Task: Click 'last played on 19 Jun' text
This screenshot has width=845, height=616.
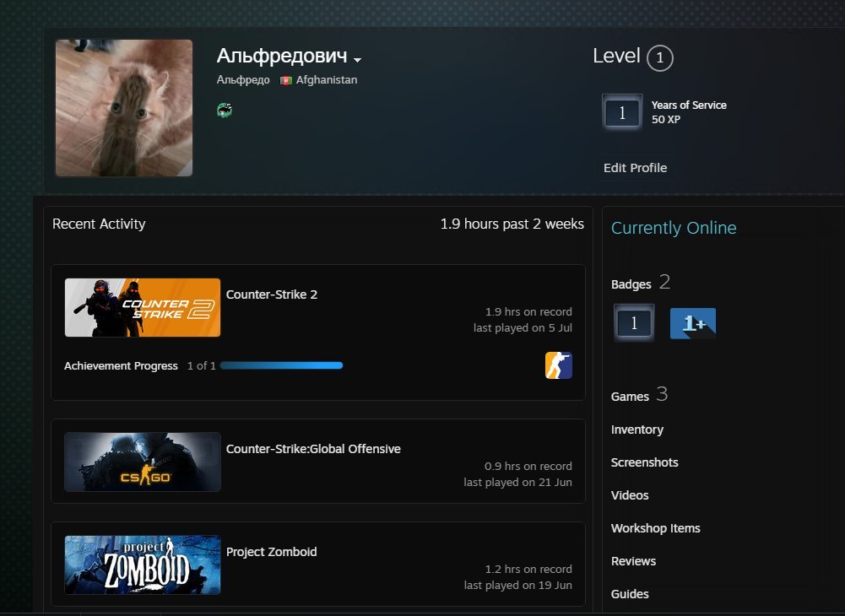Action: [517, 586]
